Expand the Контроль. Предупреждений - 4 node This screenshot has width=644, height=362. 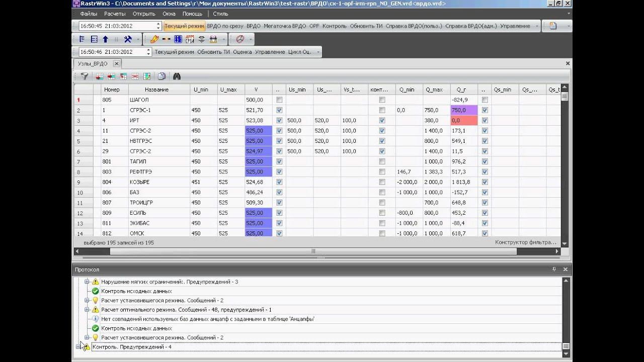78,347
